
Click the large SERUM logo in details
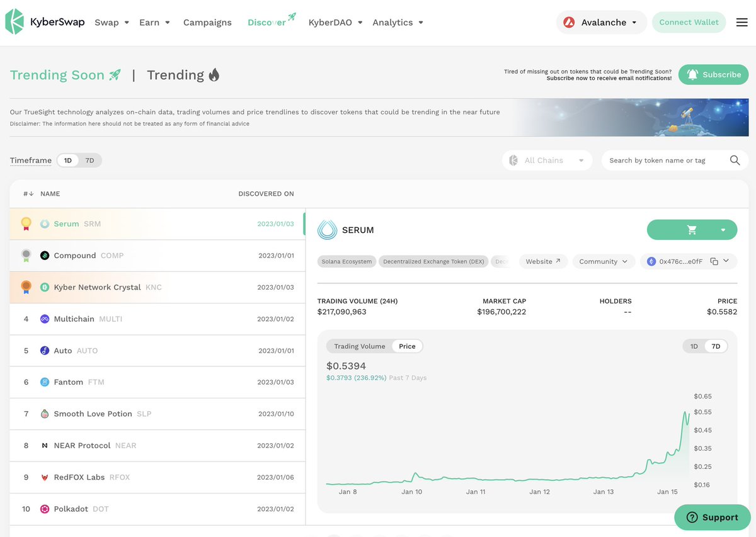328,230
